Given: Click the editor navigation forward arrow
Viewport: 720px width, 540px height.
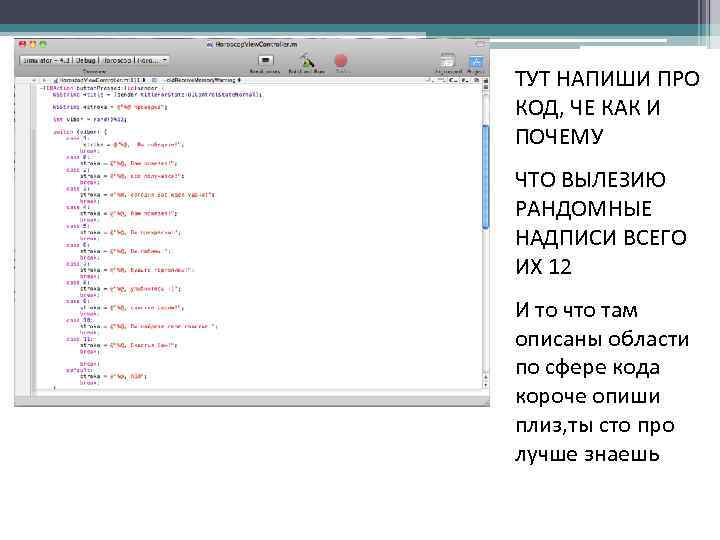Looking at the screenshot, I should click(44, 80).
